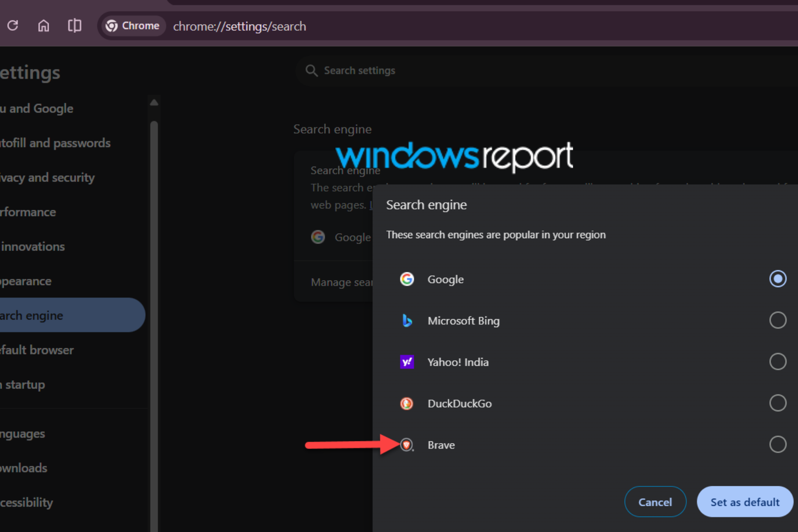Open Autofill and passwords section
The height and width of the screenshot is (532, 798).
[73, 143]
